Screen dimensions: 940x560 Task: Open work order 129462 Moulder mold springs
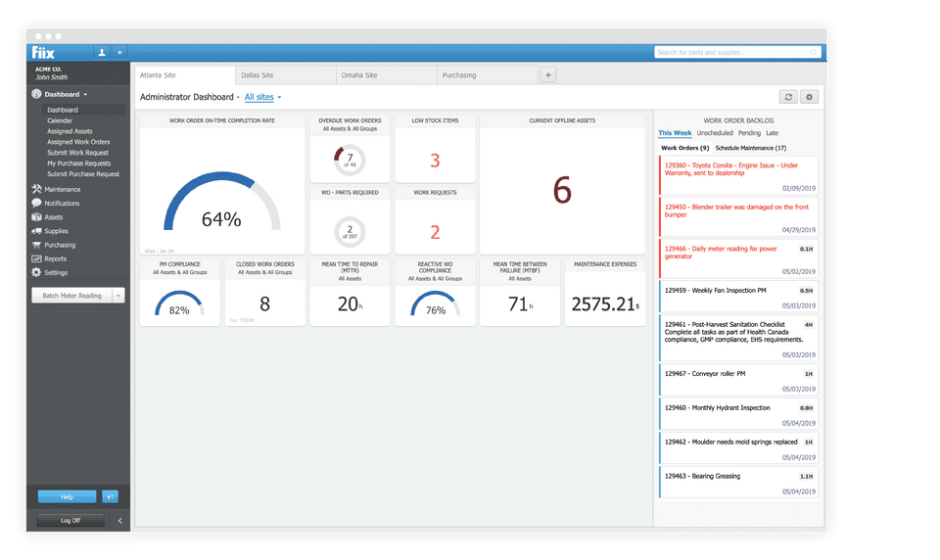[x=738, y=447]
